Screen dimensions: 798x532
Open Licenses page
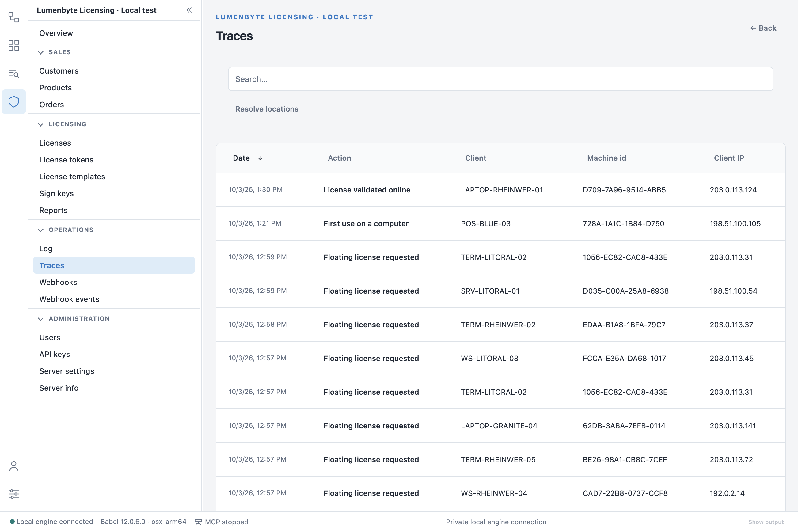coord(114,142)
